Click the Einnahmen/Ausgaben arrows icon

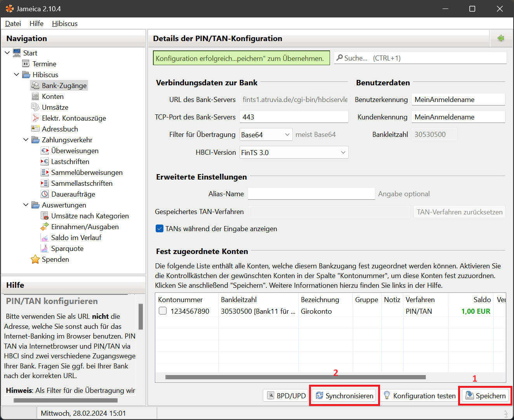[45, 226]
